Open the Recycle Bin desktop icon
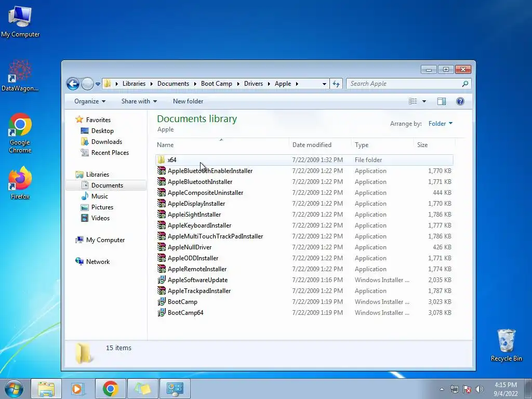The height and width of the screenshot is (399, 532). tap(506, 345)
